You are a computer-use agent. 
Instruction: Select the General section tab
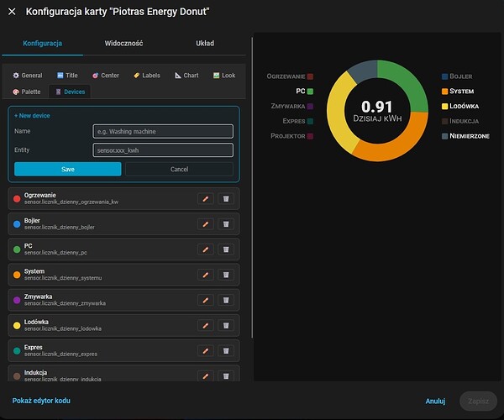coord(28,76)
